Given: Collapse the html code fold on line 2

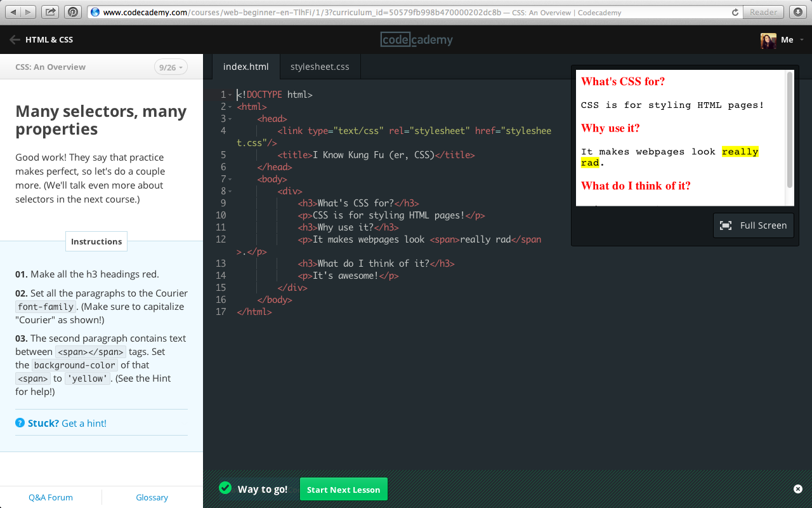Looking at the screenshot, I should [x=230, y=106].
